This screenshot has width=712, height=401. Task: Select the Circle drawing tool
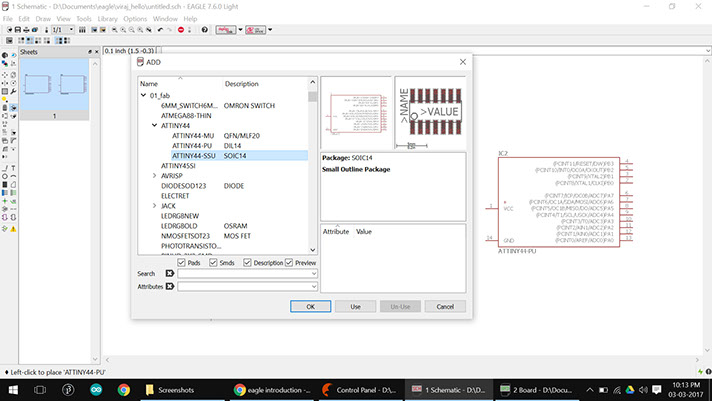[5, 176]
